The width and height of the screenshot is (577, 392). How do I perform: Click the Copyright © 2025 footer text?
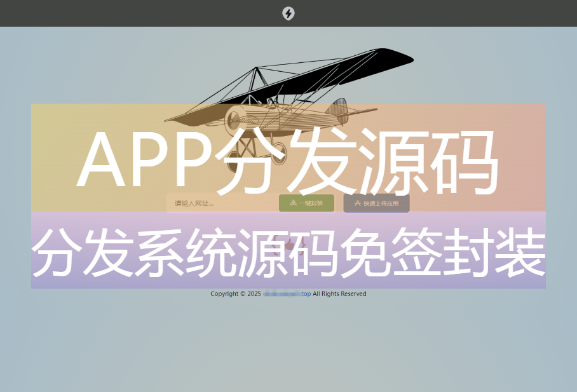(x=235, y=294)
